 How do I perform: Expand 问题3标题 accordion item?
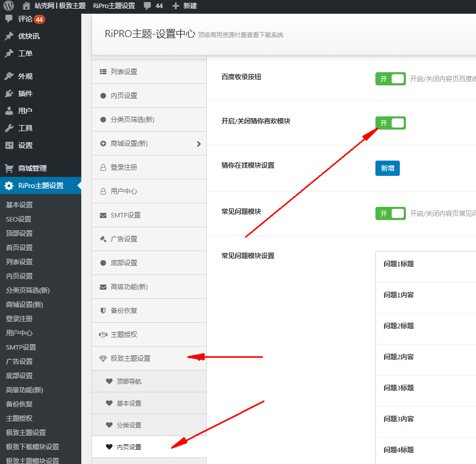coord(426,391)
